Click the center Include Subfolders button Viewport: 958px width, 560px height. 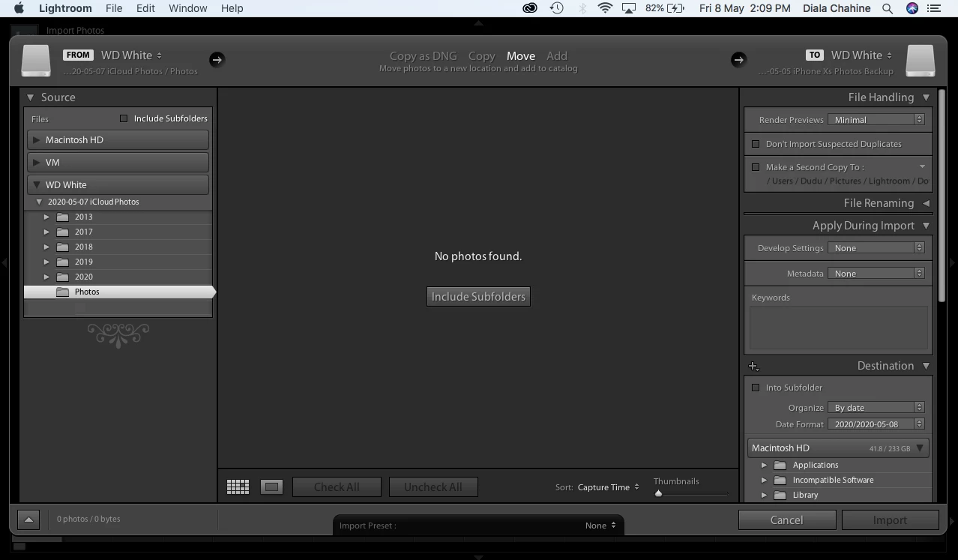tap(478, 297)
